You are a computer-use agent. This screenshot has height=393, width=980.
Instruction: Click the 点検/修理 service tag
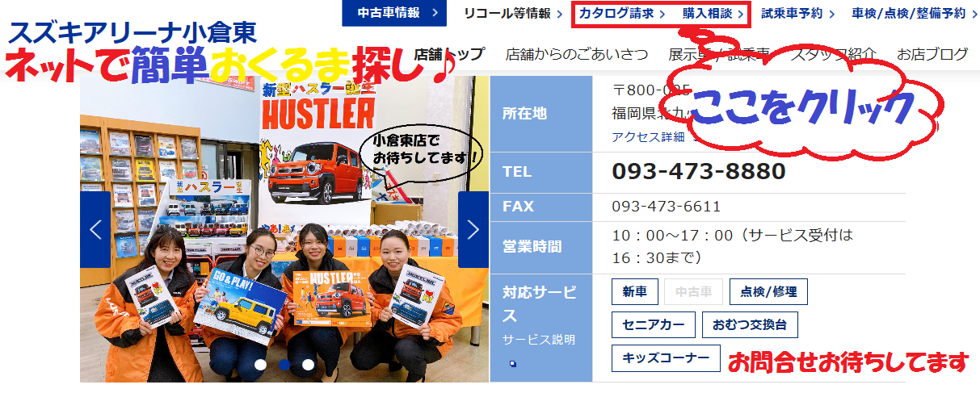click(x=768, y=292)
